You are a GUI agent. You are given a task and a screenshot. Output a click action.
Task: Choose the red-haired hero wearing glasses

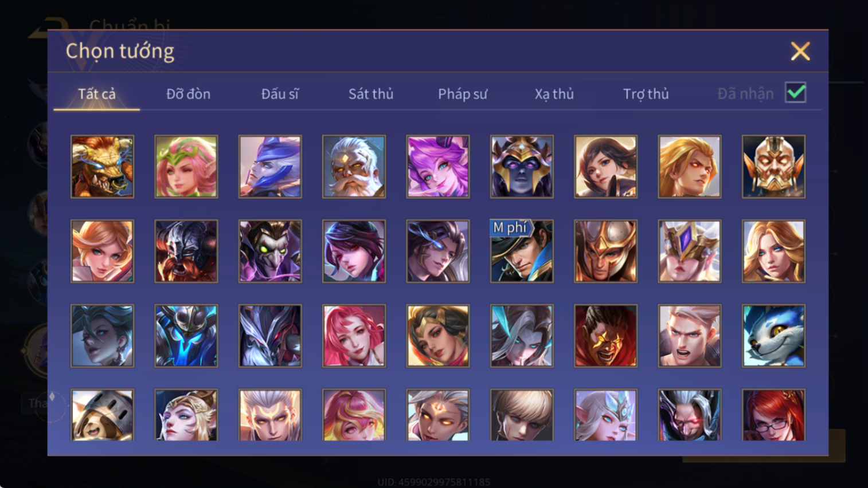(x=773, y=415)
